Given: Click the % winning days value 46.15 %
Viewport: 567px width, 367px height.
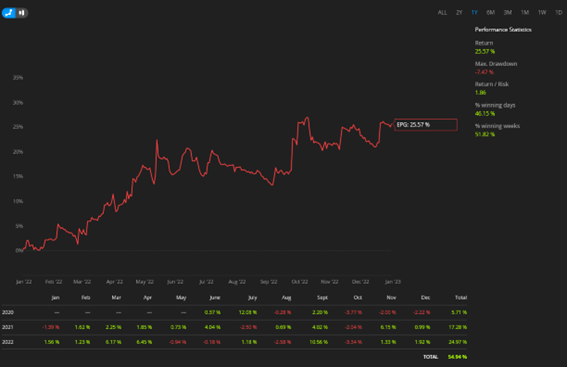Looking at the screenshot, I should [485, 114].
